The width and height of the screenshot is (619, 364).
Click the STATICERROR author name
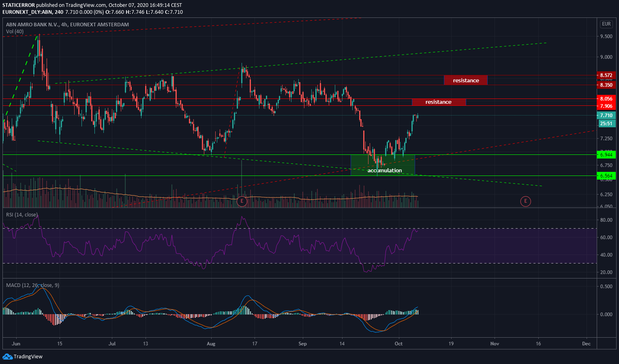pyautogui.click(x=18, y=5)
